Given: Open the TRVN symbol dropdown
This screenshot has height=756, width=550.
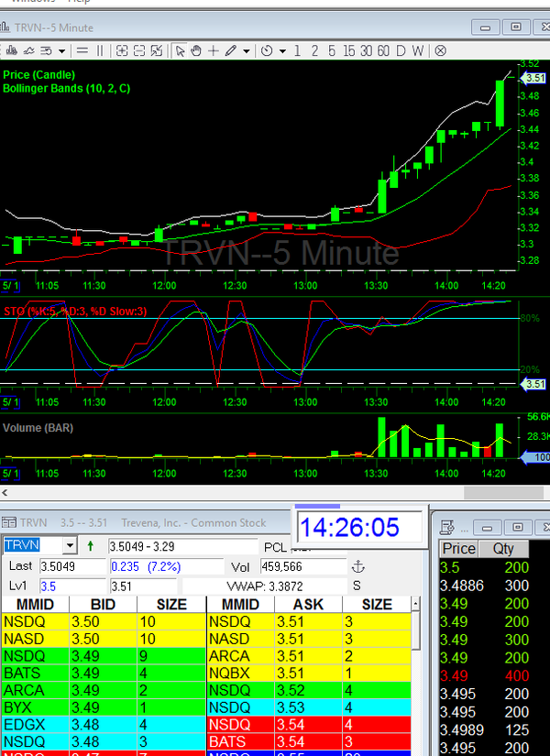Looking at the screenshot, I should [69, 546].
